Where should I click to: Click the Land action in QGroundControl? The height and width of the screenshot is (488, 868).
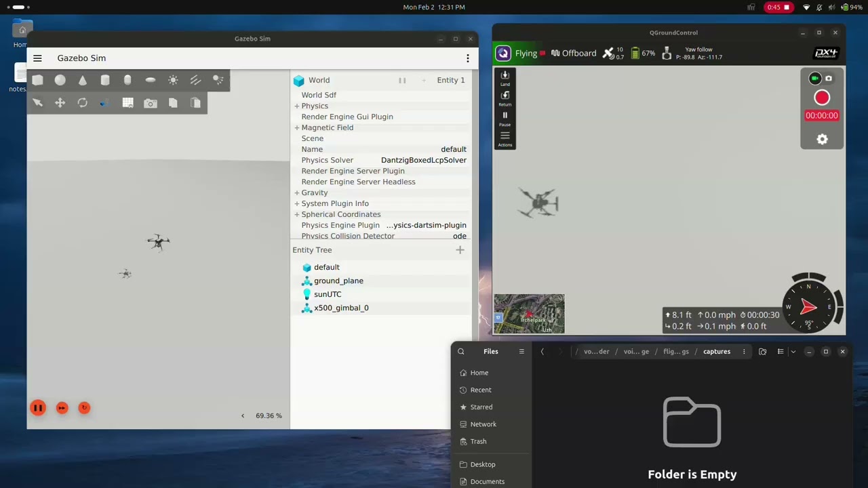pos(505,78)
